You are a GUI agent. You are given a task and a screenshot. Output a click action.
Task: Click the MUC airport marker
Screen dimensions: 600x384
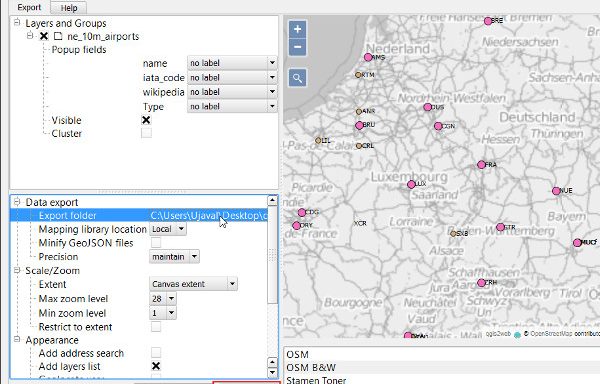(x=577, y=242)
